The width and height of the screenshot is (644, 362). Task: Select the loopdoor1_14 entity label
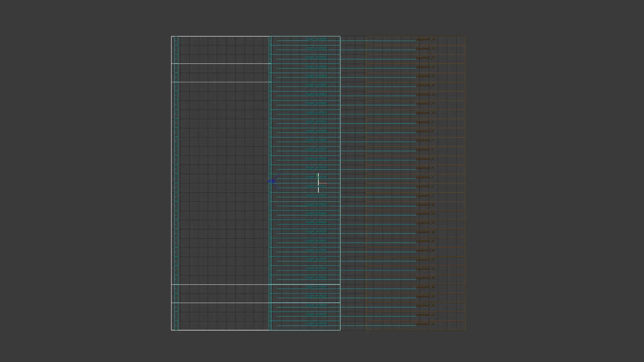click(x=425, y=48)
